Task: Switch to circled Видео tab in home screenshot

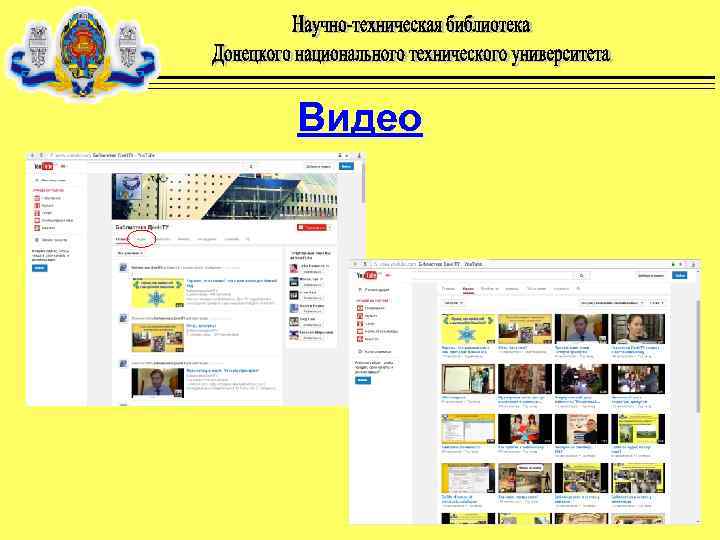Action: point(142,239)
